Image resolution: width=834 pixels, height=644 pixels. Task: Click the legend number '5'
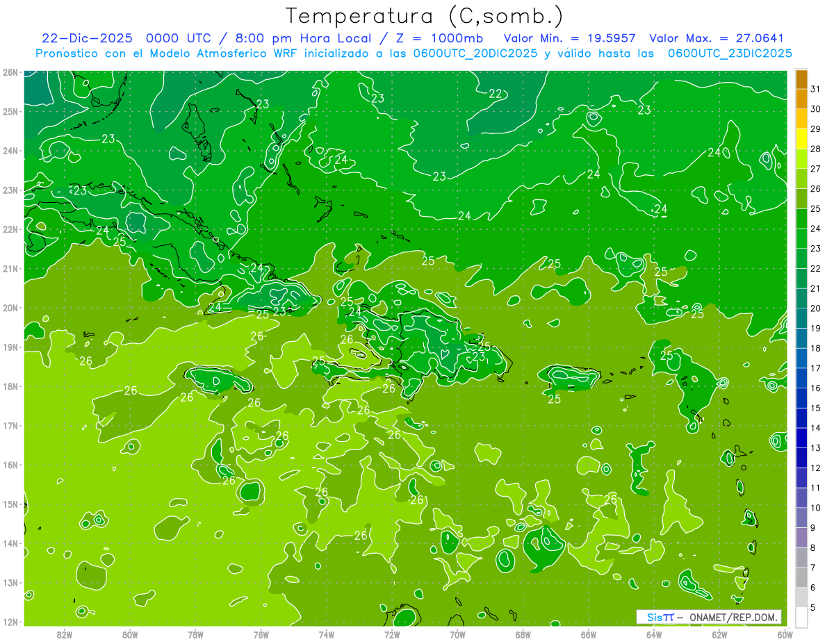pos(813,607)
